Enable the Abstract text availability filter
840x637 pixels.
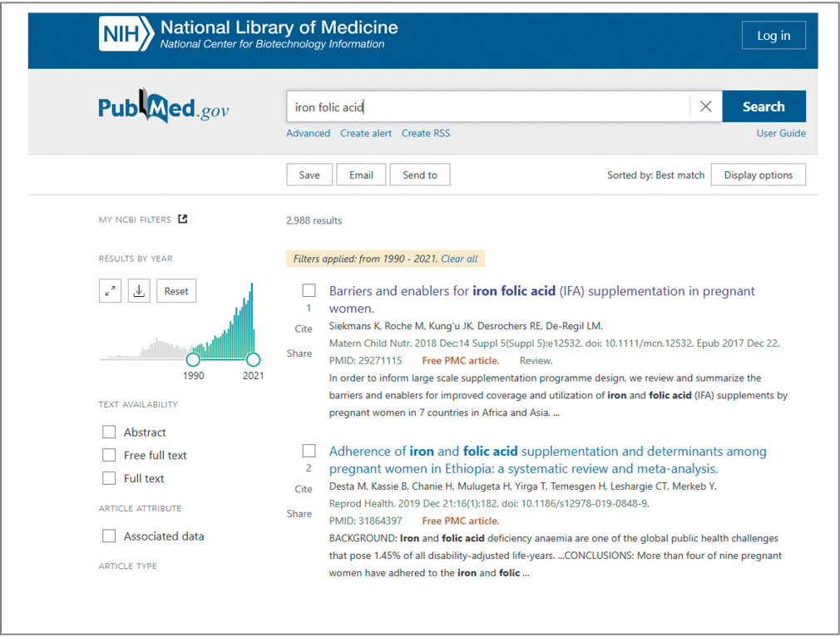(x=109, y=432)
